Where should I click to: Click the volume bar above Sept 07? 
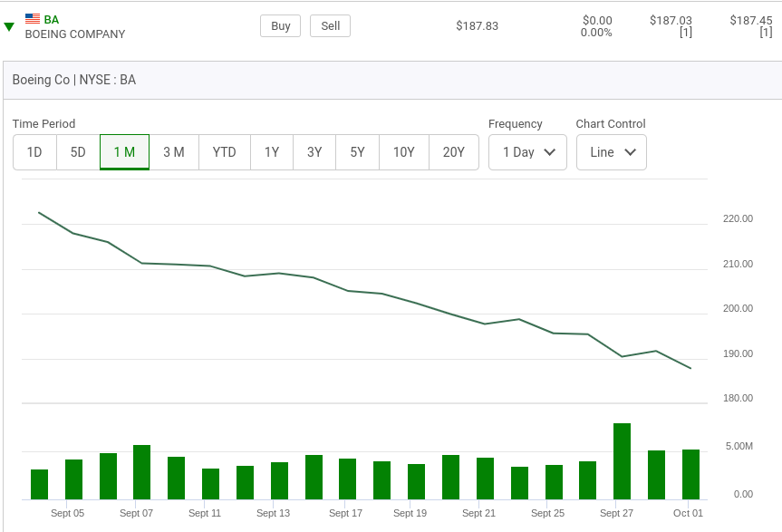pos(141,472)
